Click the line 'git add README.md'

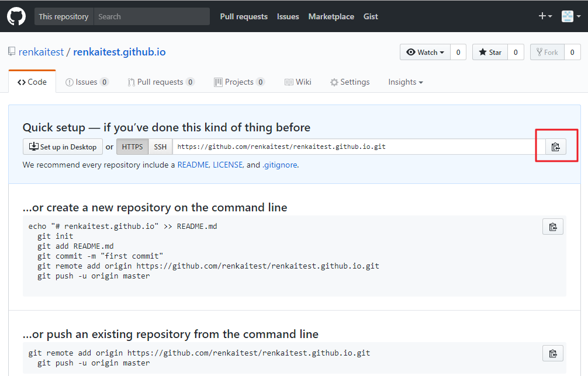(75, 246)
